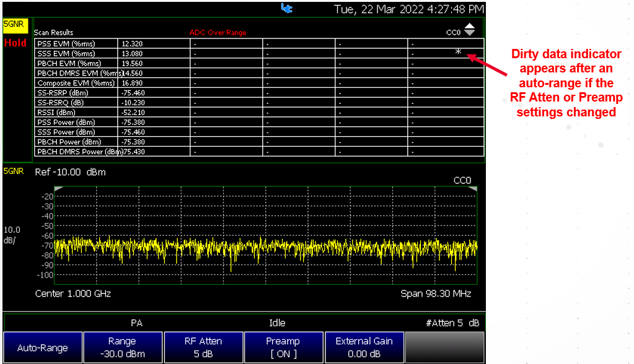The image size is (634, 364).
Task: Select the RF Atten 5 dB softkey
Action: pos(203,347)
